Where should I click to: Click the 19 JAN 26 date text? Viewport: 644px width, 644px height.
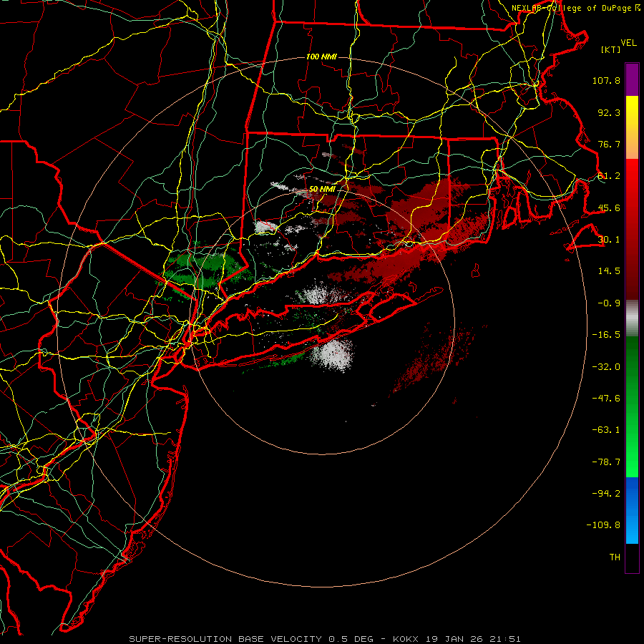click(454, 639)
